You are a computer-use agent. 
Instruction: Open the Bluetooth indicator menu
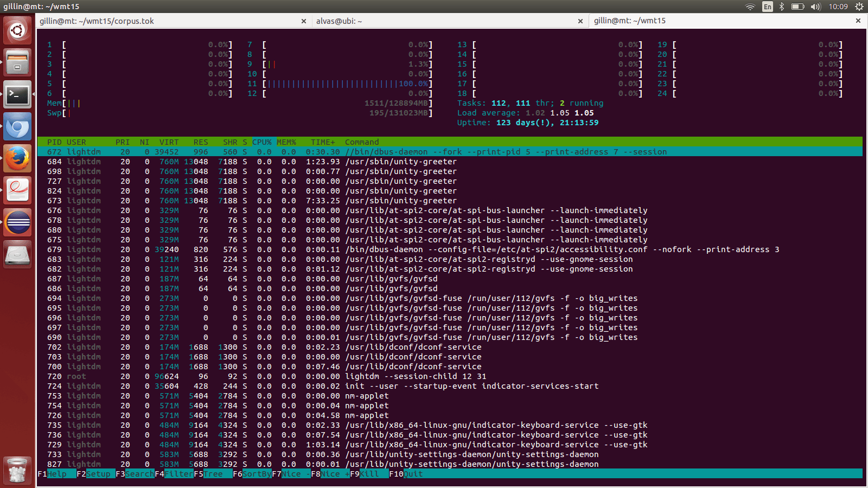[x=782, y=7]
